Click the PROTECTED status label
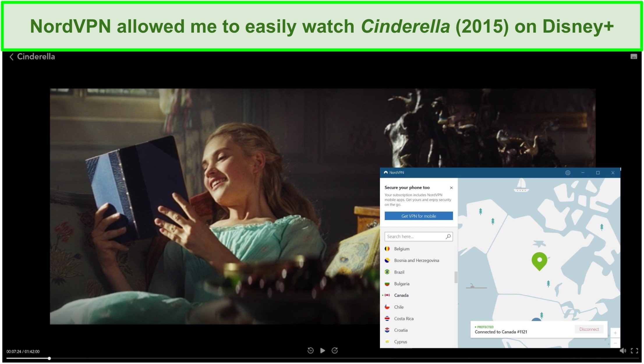 coord(484,327)
